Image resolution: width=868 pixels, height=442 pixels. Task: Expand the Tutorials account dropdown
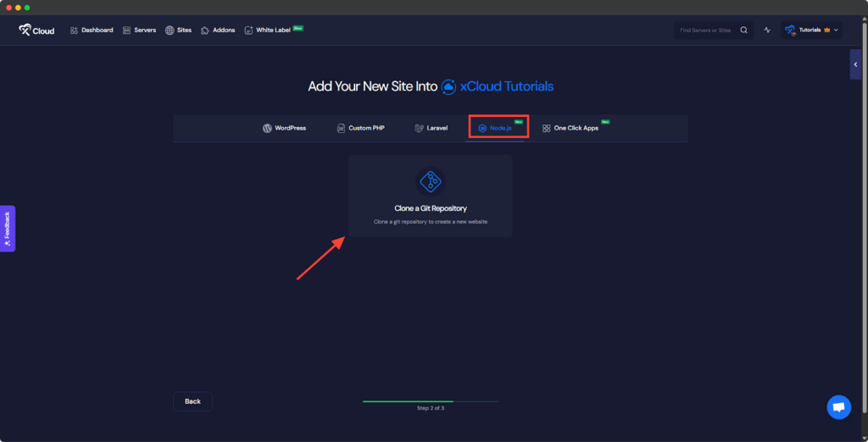pyautogui.click(x=837, y=30)
